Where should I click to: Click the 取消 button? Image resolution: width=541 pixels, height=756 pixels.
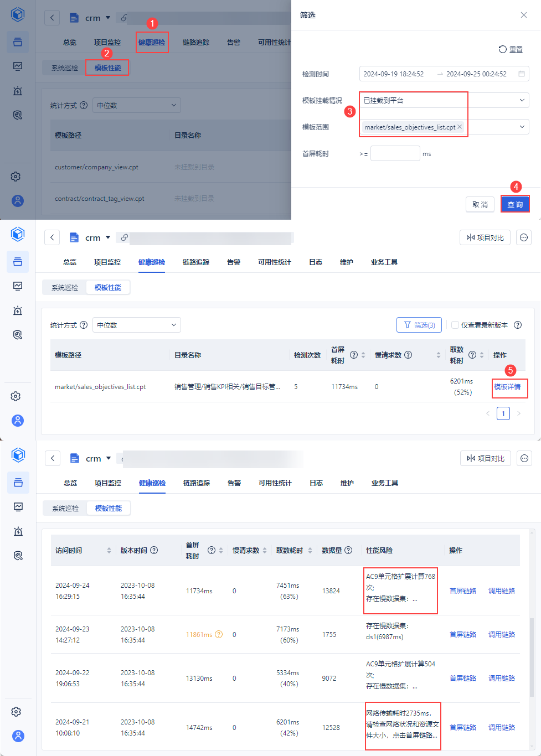(x=480, y=204)
